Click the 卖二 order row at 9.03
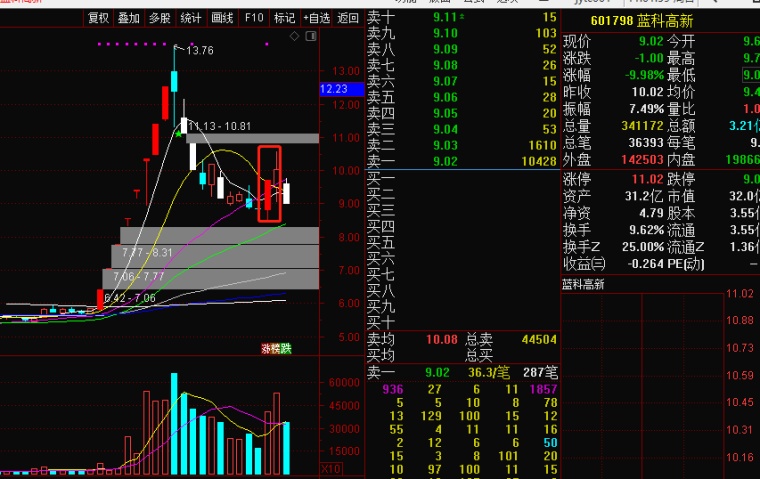This screenshot has width=760, height=479. 462,145
